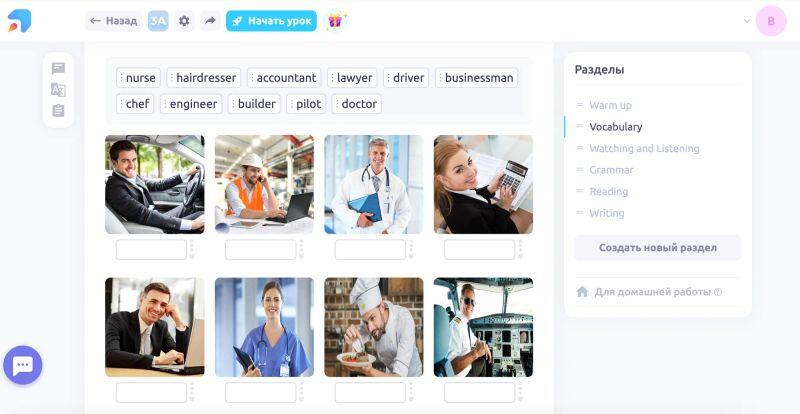Select the Vocabulary section

(615, 127)
